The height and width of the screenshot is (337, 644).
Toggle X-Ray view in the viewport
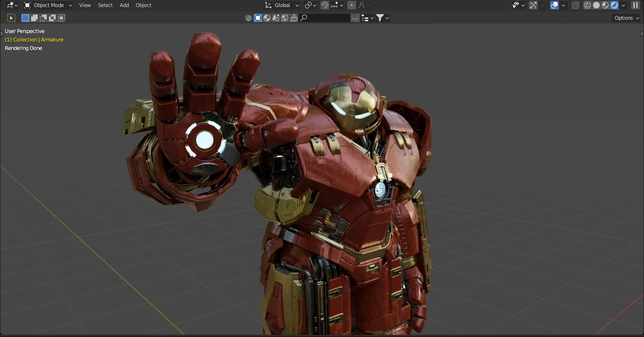click(575, 5)
